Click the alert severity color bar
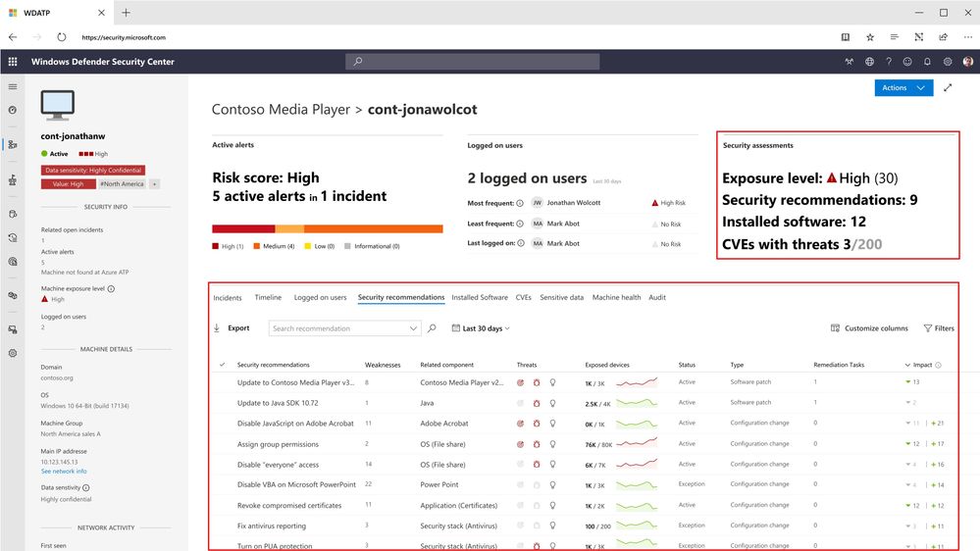The width and height of the screenshot is (980, 551). pos(328,228)
